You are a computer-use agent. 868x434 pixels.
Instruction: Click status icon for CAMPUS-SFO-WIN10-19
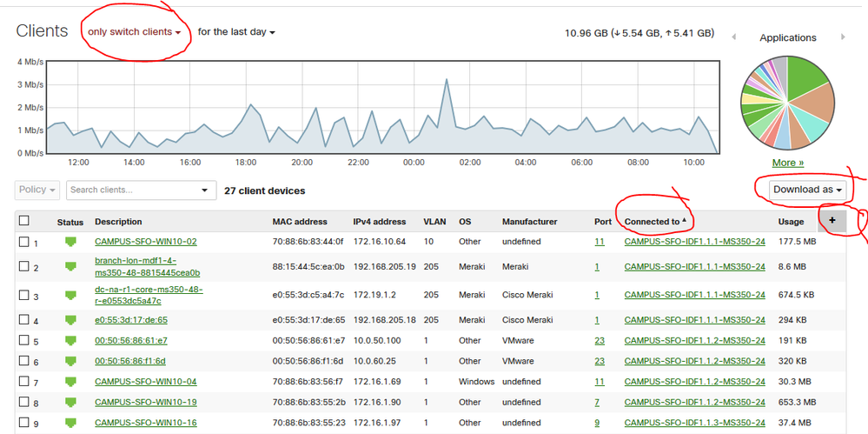tap(70, 402)
